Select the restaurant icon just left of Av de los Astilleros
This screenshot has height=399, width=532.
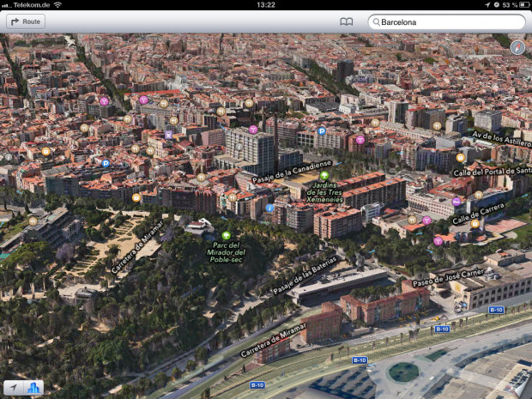(x=437, y=126)
